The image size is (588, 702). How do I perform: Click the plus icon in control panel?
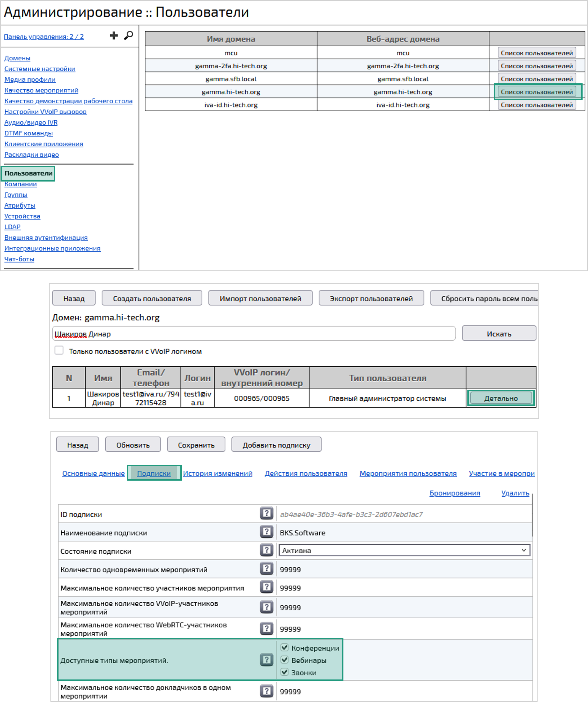point(114,35)
